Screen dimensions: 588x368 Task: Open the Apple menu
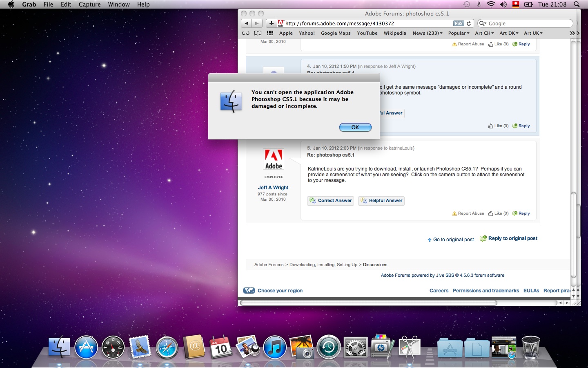[11, 4]
